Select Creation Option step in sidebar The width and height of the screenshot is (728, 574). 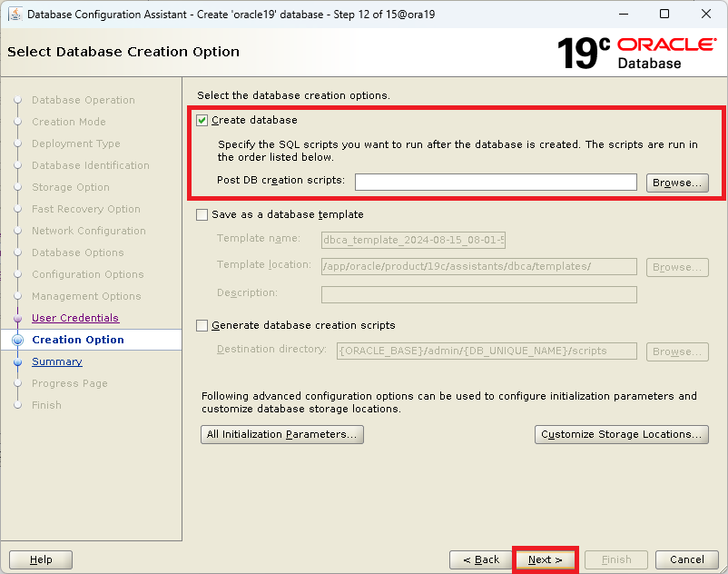pos(78,340)
